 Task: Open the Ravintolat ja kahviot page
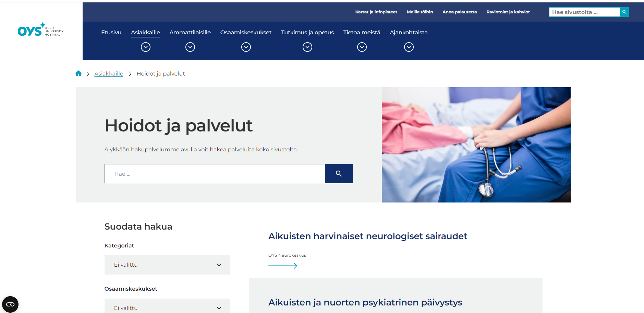pyautogui.click(x=508, y=12)
